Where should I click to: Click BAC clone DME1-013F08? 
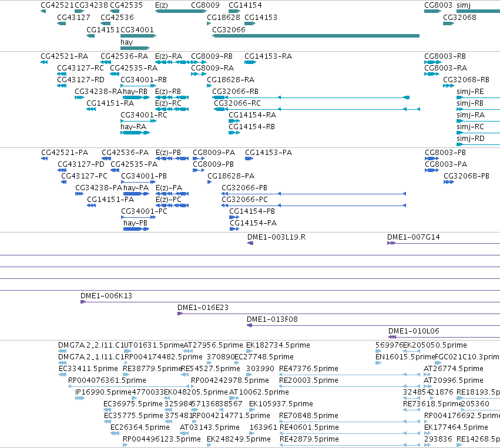pos(272,319)
